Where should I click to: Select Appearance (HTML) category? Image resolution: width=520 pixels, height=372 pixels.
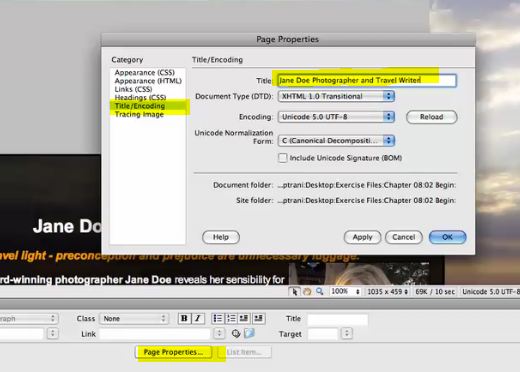[148, 81]
